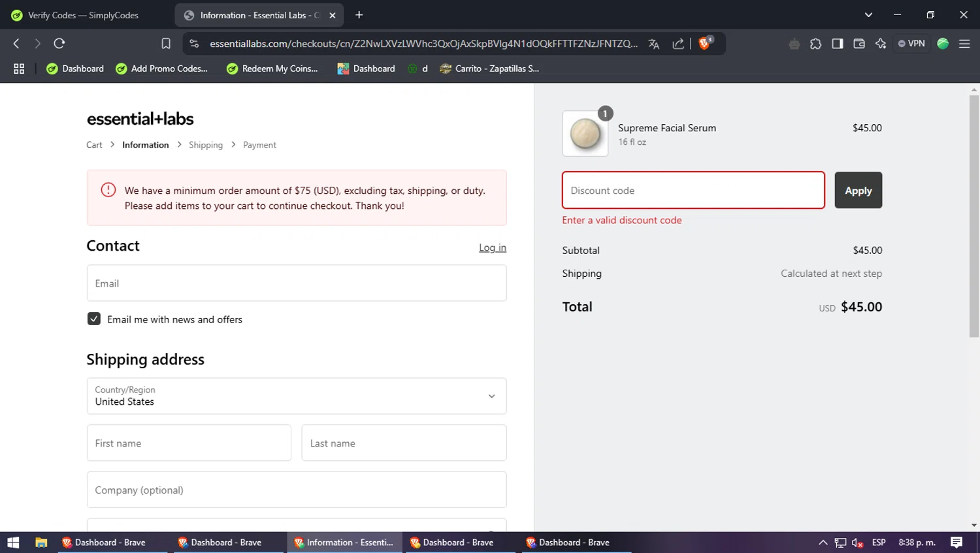The height and width of the screenshot is (553, 980).
Task: Expand the Country/Region dropdown
Action: tap(297, 396)
